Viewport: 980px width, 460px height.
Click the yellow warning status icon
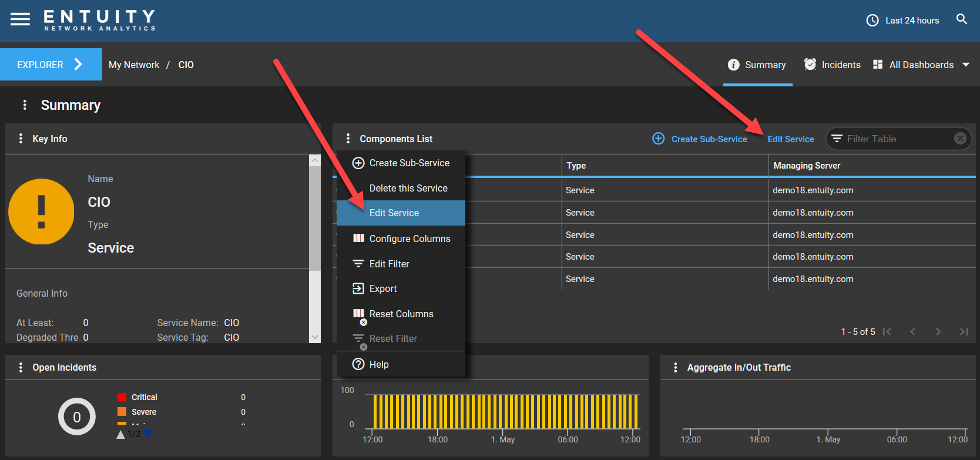tap(41, 211)
